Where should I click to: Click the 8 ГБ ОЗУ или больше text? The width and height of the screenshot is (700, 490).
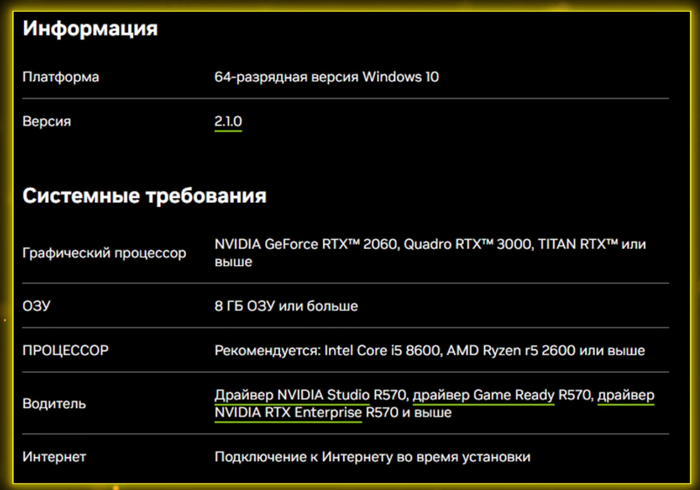coord(286,306)
